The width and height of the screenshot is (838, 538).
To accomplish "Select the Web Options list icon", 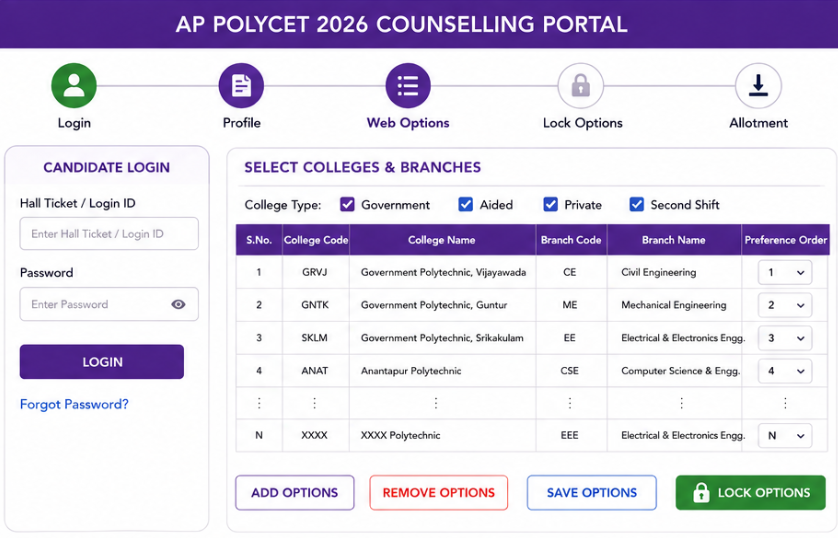I will tap(408, 85).
